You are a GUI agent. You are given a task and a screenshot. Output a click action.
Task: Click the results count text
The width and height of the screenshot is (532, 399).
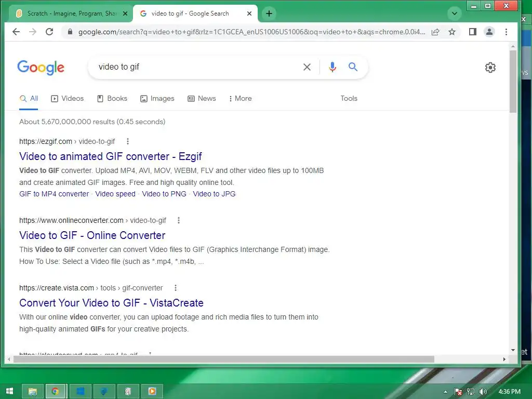[92, 122]
